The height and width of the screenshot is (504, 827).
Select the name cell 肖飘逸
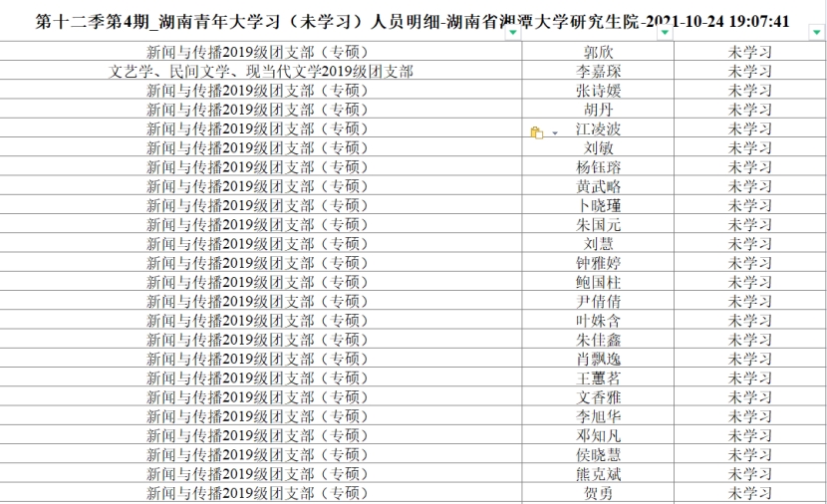(598, 359)
